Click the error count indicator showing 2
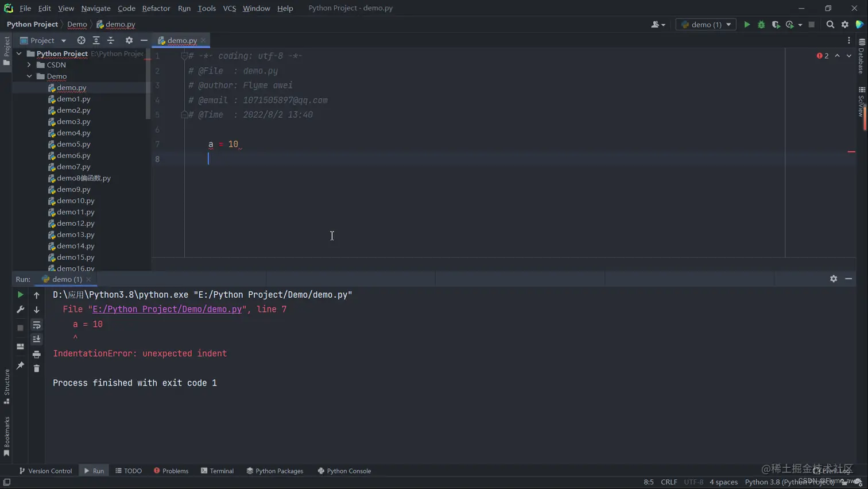 pos(823,56)
